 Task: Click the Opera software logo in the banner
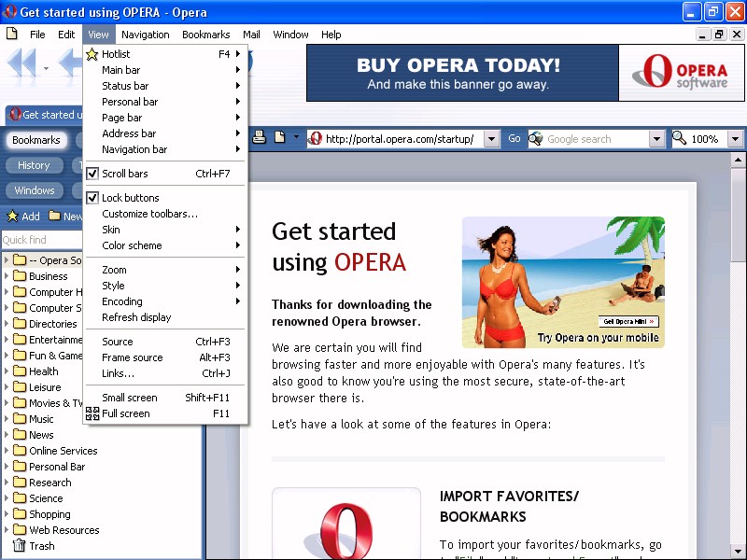tap(682, 73)
